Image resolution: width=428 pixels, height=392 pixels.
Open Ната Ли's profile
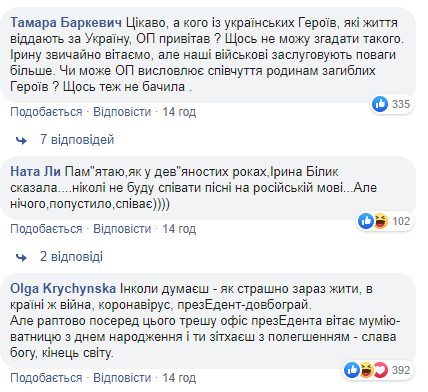35,171
